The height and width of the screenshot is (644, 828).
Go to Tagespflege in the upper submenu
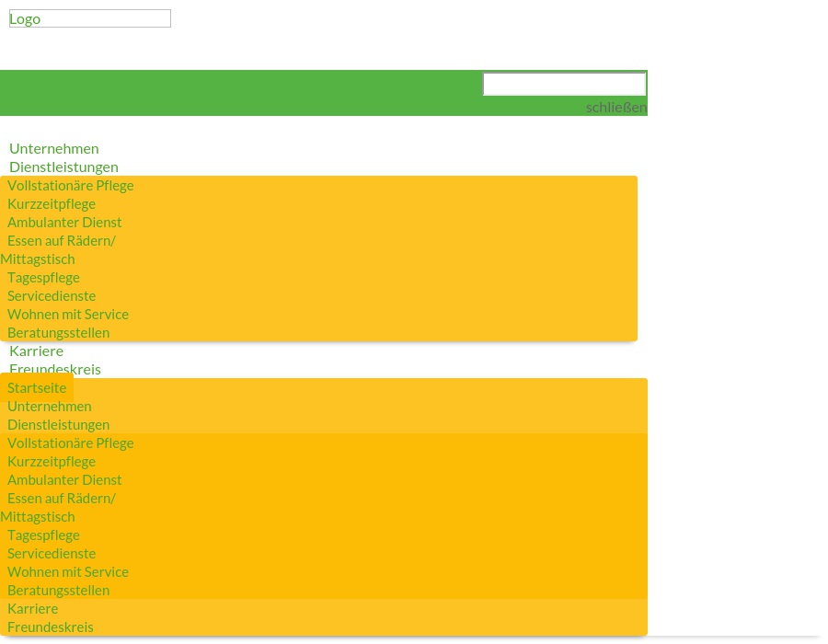(43, 277)
